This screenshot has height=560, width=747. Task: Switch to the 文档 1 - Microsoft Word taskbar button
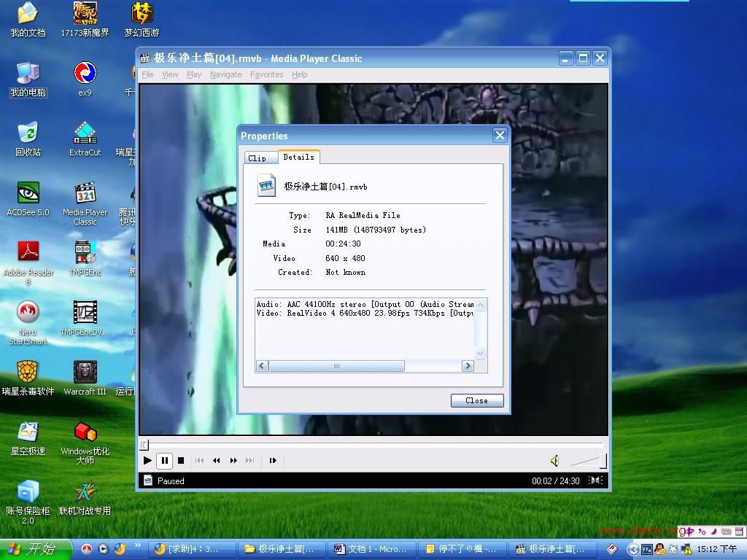click(373, 549)
